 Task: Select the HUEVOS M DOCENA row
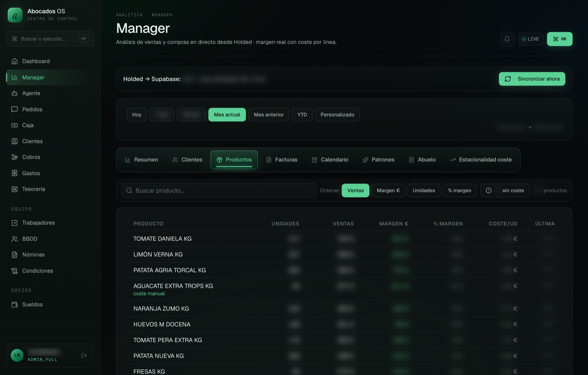coord(345,324)
